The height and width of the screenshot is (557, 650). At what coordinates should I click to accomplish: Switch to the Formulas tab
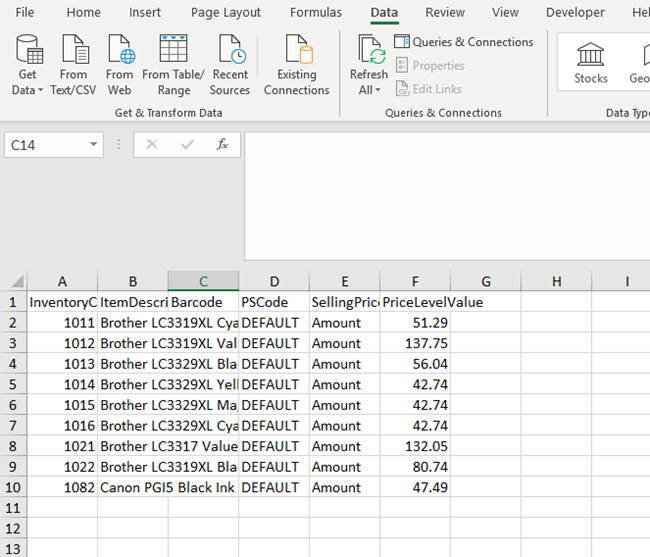coord(316,13)
